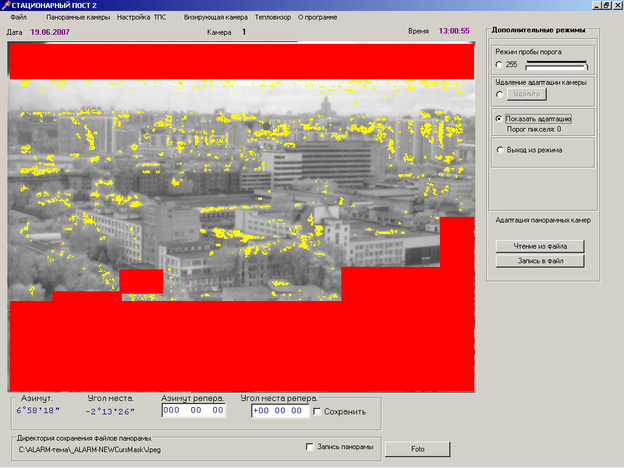Select the Удаление адаптации камеры radio button
The image size is (624, 468).
500,94
